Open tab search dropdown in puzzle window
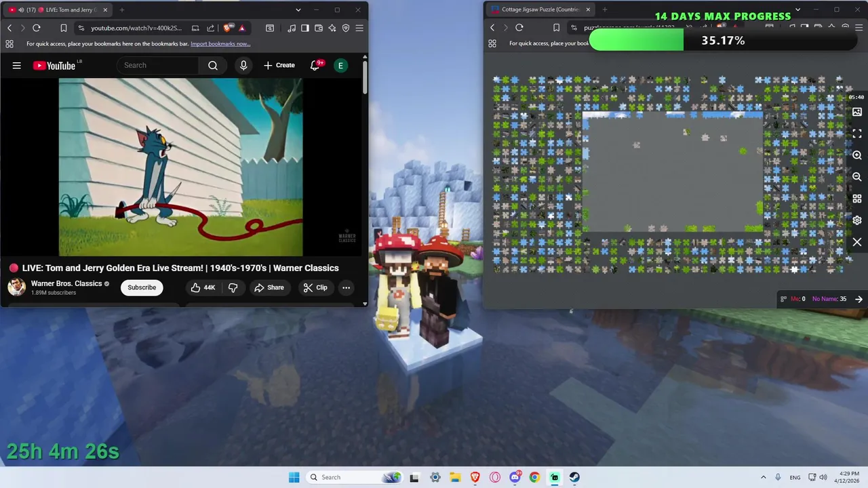Viewport: 868px width, 488px height. [x=797, y=10]
